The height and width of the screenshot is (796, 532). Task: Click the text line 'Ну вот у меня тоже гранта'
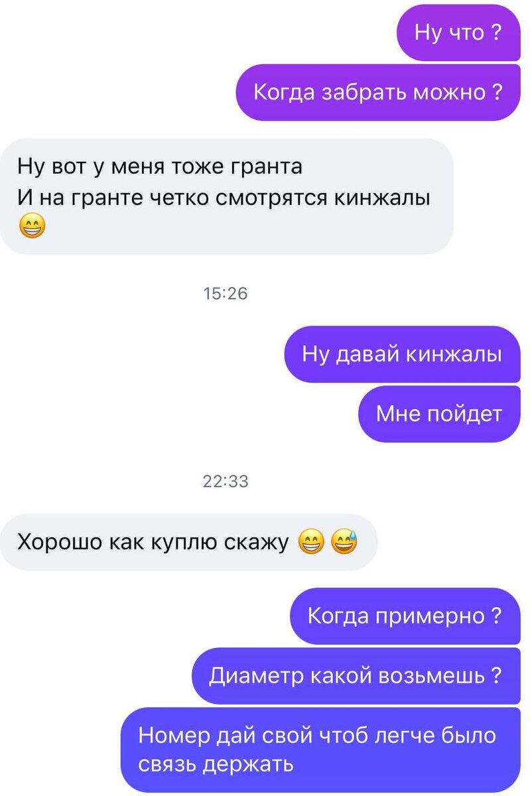[160, 165]
